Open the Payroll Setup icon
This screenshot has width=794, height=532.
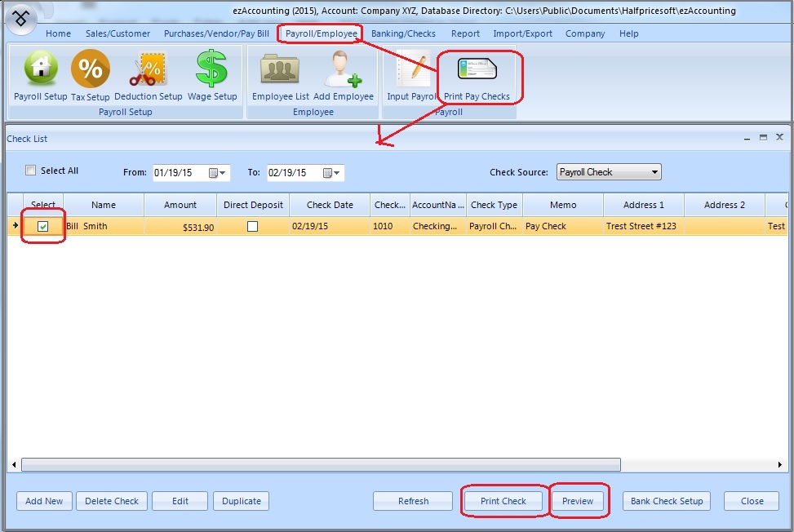pos(40,70)
